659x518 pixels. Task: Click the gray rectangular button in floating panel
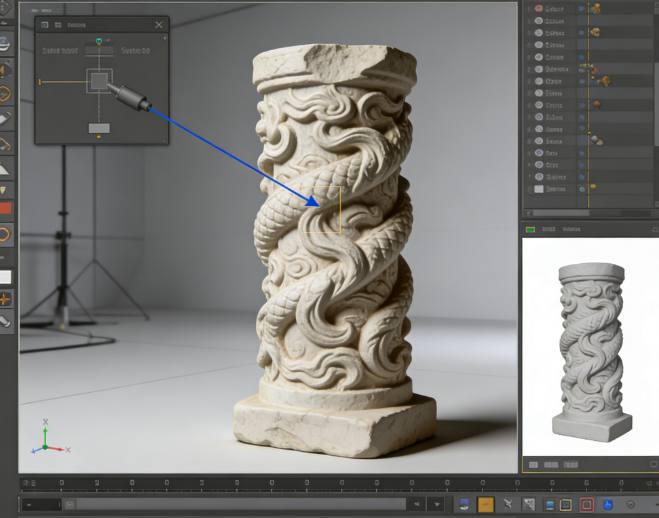tap(99, 128)
